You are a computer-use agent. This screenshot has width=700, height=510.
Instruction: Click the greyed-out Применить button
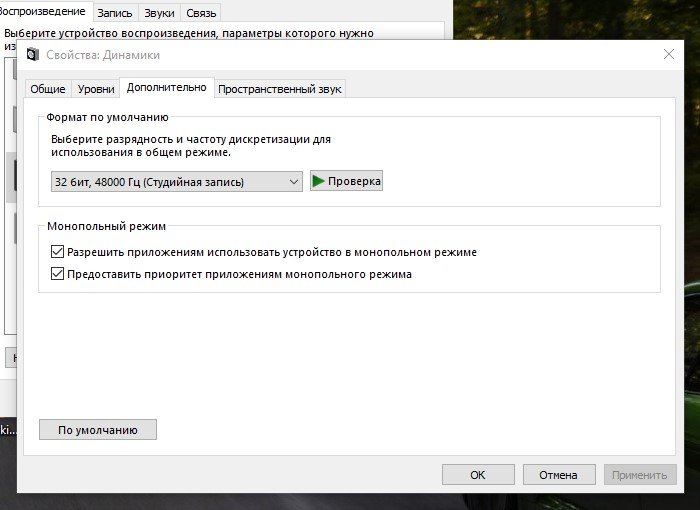640,475
